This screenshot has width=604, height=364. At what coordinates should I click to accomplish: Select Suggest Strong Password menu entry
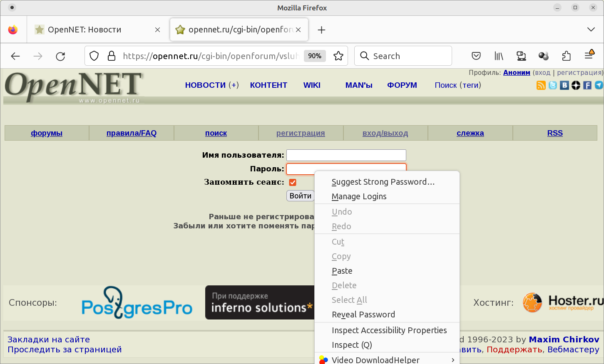(383, 182)
